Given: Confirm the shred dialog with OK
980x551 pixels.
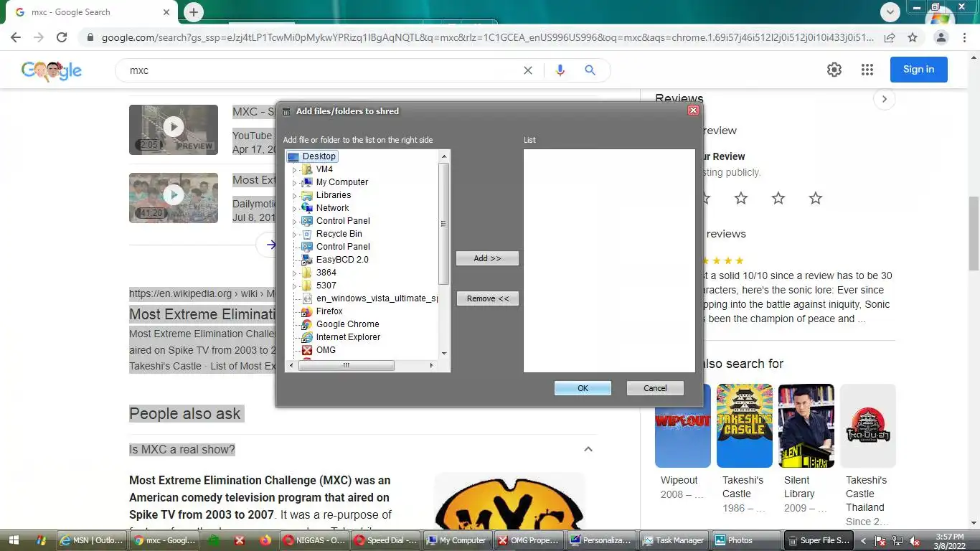Looking at the screenshot, I should [583, 388].
